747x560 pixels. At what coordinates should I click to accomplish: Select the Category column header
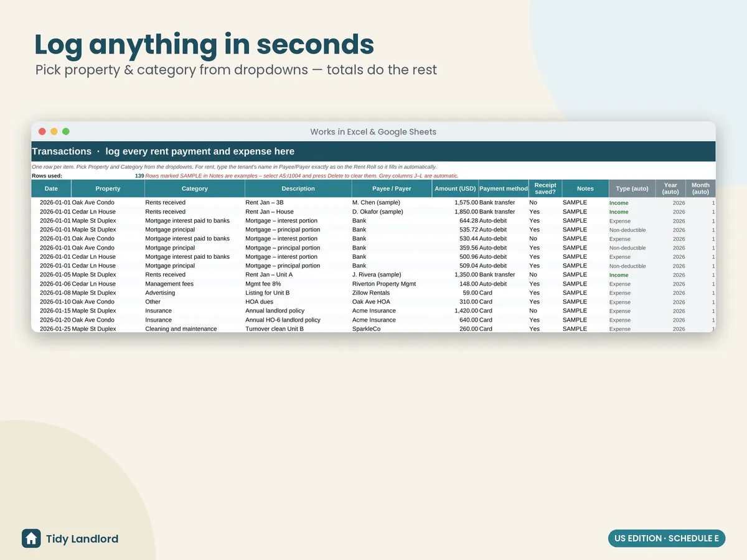pyautogui.click(x=195, y=189)
